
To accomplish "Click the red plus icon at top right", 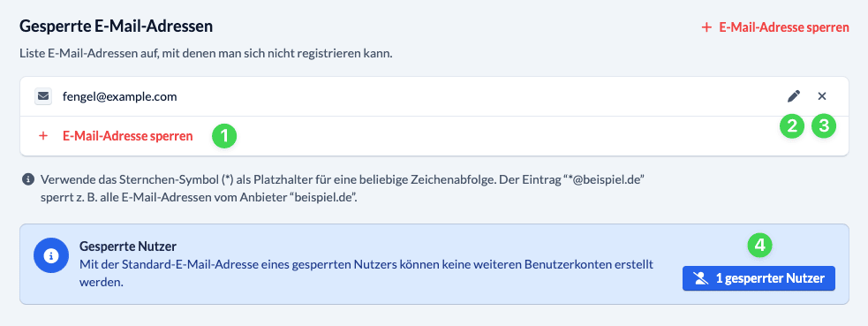I will (706, 27).
